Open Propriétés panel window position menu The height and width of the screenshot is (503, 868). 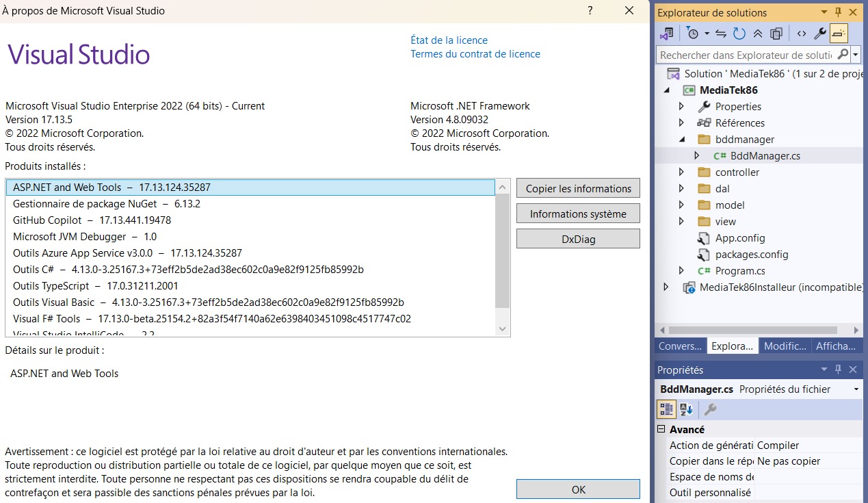823,370
